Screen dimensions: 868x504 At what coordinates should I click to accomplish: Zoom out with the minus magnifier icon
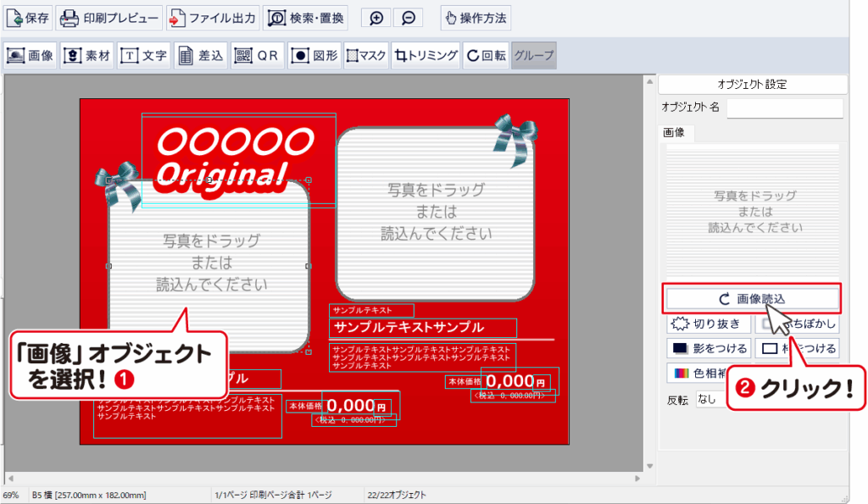409,18
